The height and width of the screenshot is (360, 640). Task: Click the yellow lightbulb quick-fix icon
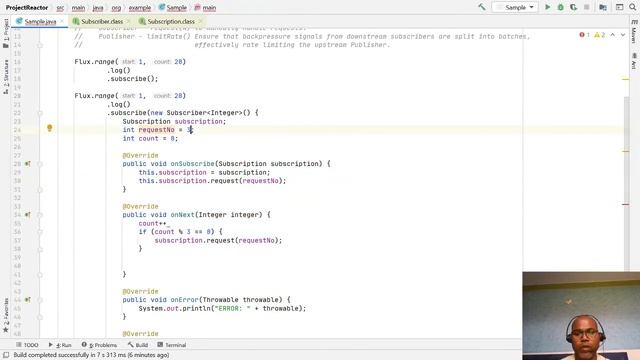point(49,128)
